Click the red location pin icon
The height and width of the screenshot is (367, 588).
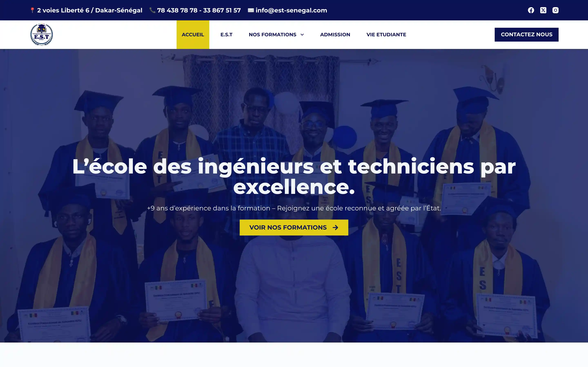click(x=32, y=10)
